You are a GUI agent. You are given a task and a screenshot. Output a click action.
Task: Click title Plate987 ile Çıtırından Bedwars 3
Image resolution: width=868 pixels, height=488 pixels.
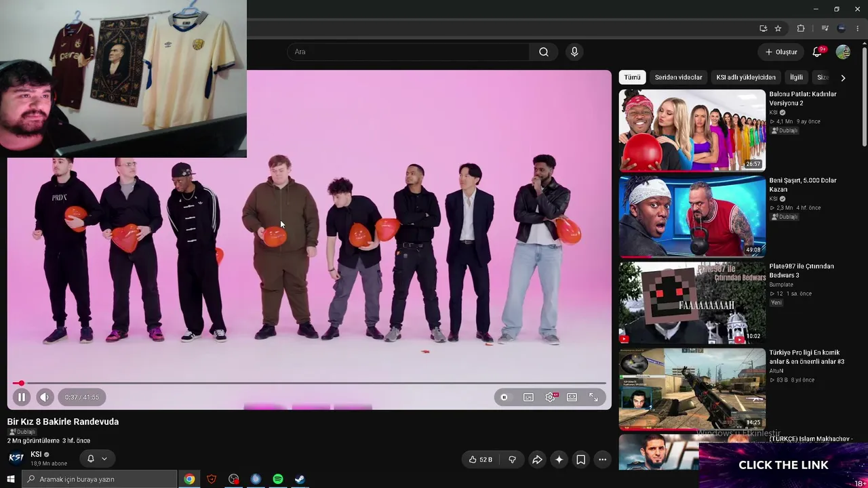click(802, 271)
